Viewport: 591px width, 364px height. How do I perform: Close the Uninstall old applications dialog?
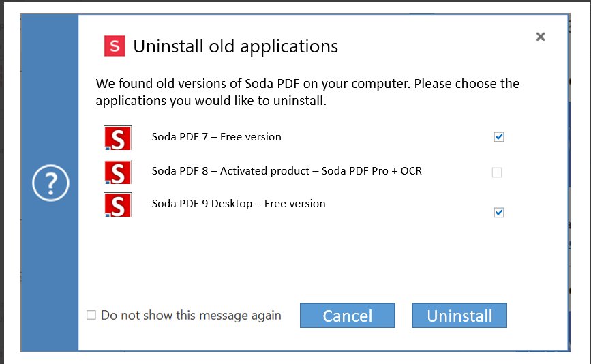coord(541,37)
